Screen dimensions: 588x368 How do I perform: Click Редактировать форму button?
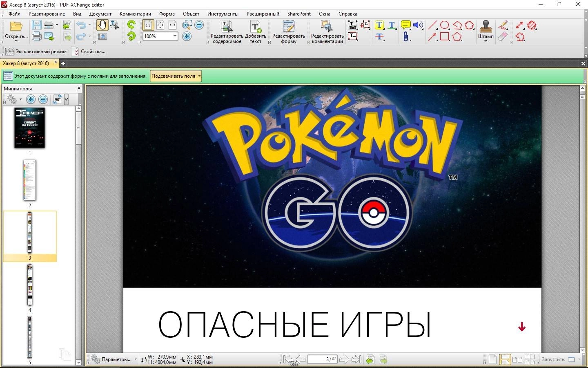click(289, 32)
